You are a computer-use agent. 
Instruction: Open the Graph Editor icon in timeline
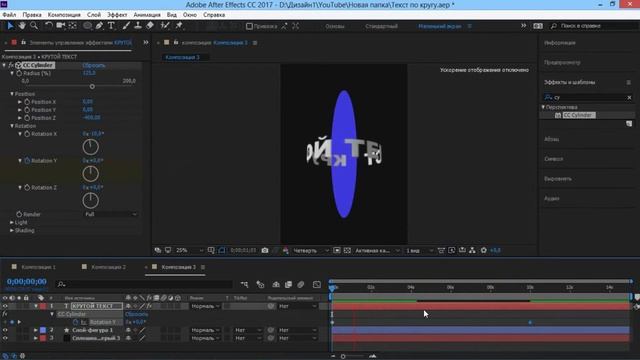point(317,284)
